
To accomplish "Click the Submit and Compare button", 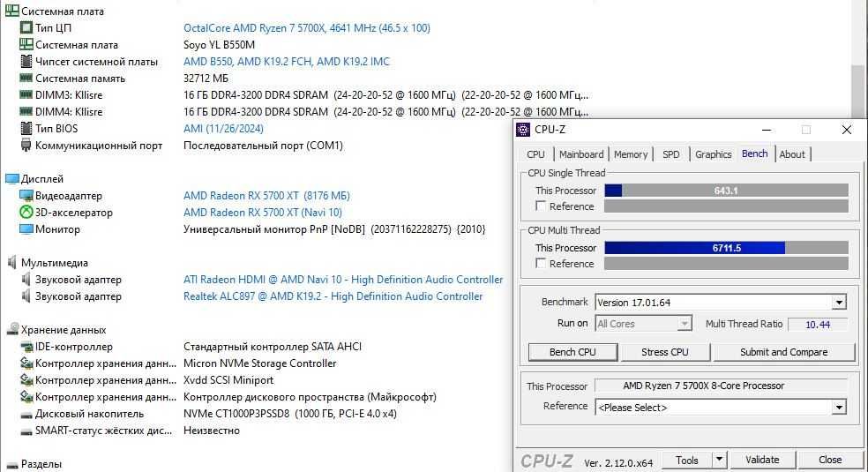I will click(x=784, y=352).
